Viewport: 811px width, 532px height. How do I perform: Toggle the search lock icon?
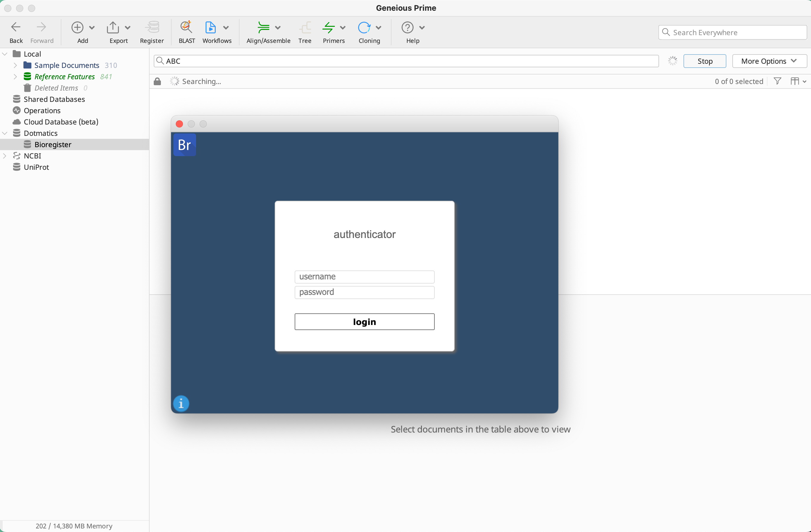coord(157,81)
